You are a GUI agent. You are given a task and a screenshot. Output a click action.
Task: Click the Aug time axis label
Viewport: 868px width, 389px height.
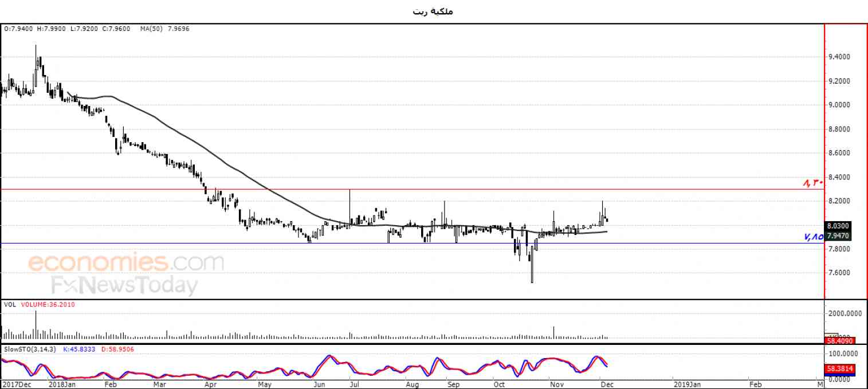[412, 384]
